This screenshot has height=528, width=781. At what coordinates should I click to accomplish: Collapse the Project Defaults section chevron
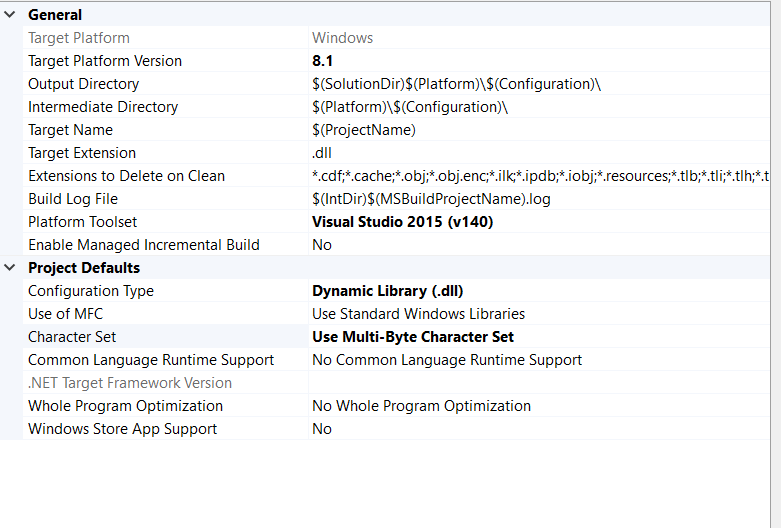(10, 268)
